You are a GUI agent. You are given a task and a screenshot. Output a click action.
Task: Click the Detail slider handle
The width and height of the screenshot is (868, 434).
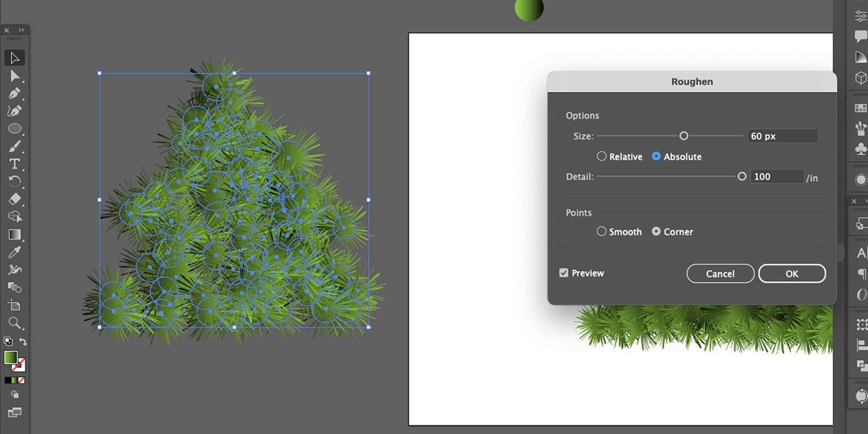point(742,176)
